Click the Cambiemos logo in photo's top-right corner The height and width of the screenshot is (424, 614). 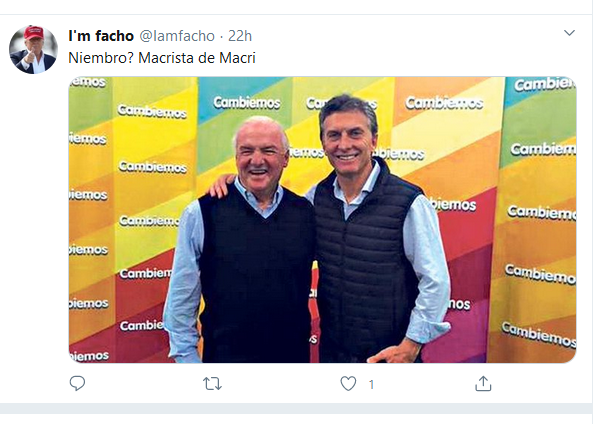(x=542, y=85)
